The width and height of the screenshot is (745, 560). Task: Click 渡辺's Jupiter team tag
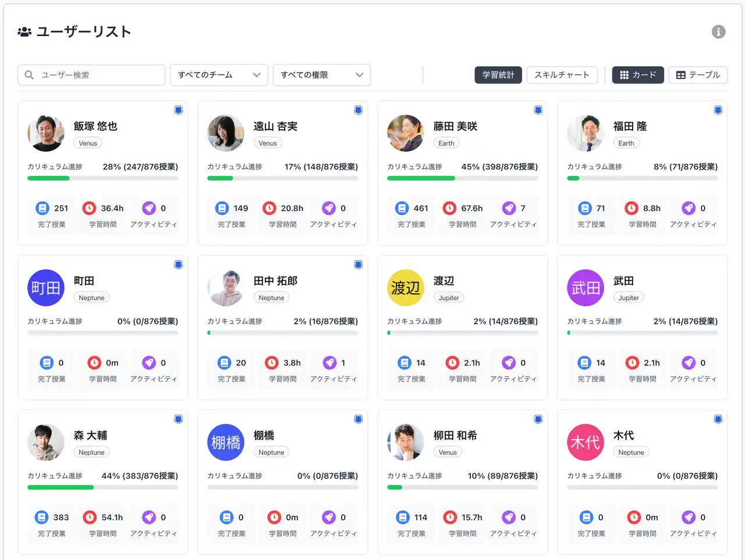point(449,298)
